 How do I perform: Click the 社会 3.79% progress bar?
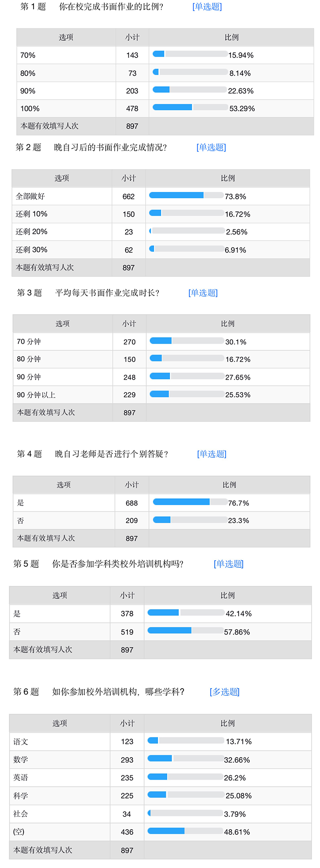[x=185, y=813]
